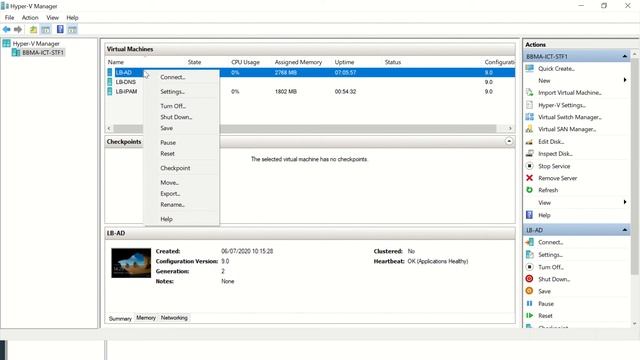Click the Hyper-V Settings icon

tap(529, 105)
